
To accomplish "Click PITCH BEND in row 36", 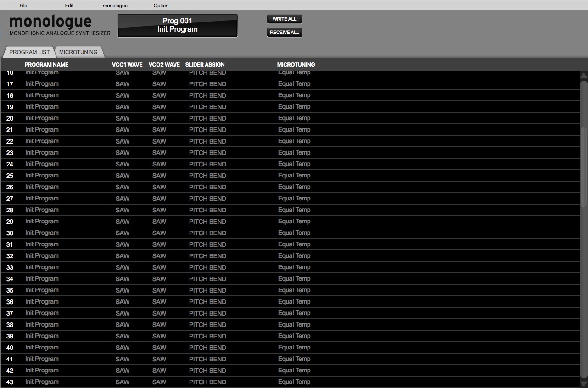I will tap(207, 302).
